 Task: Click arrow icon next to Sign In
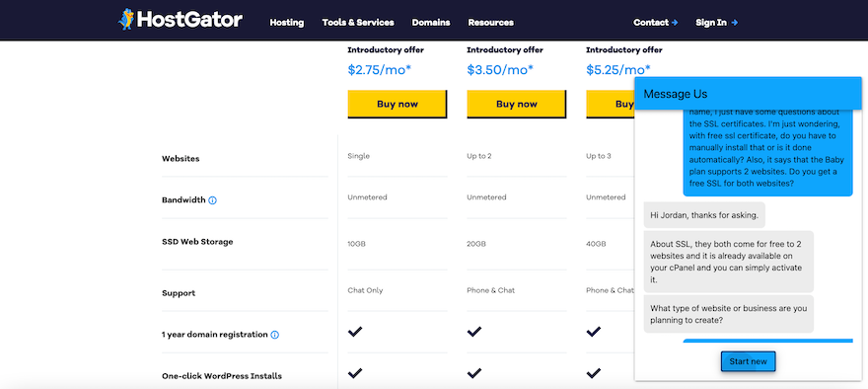coord(735,23)
